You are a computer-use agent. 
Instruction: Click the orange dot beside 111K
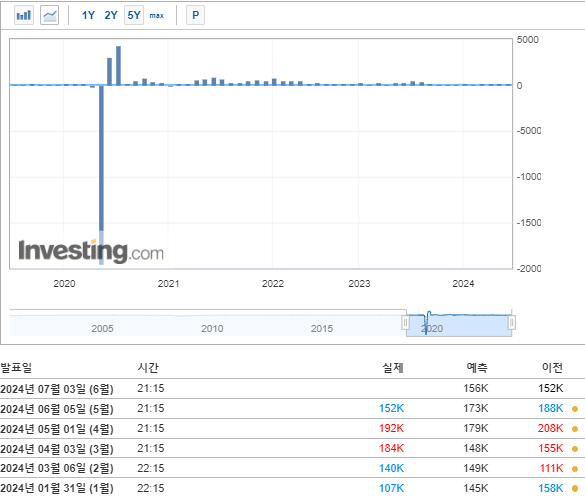[575, 469]
